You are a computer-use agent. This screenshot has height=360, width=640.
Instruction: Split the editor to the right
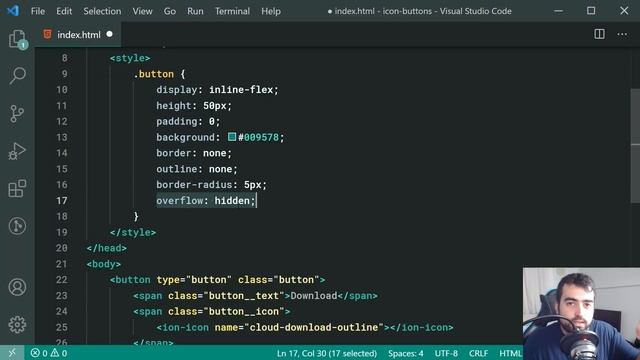pos(599,34)
